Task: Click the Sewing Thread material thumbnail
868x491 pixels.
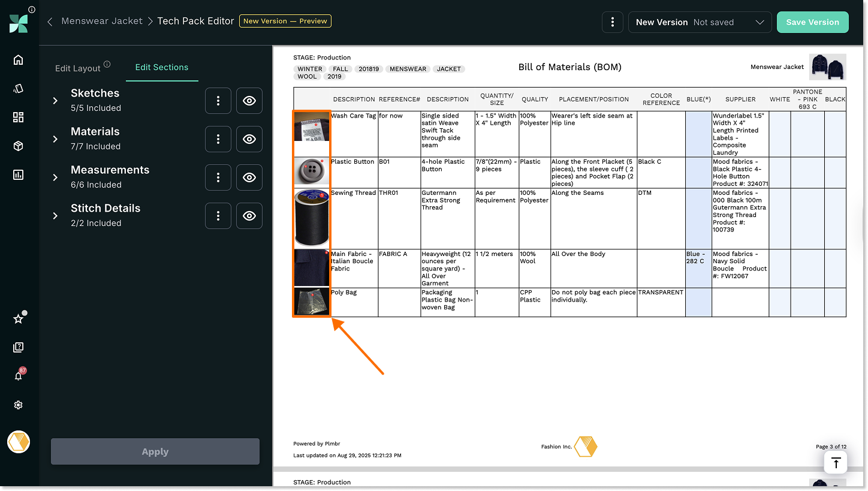Action: point(312,218)
